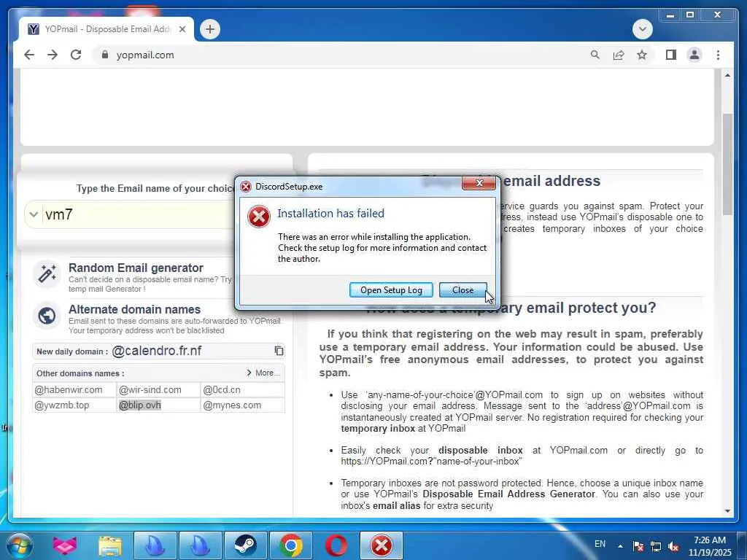Share this page icon in Chrome

(619, 55)
